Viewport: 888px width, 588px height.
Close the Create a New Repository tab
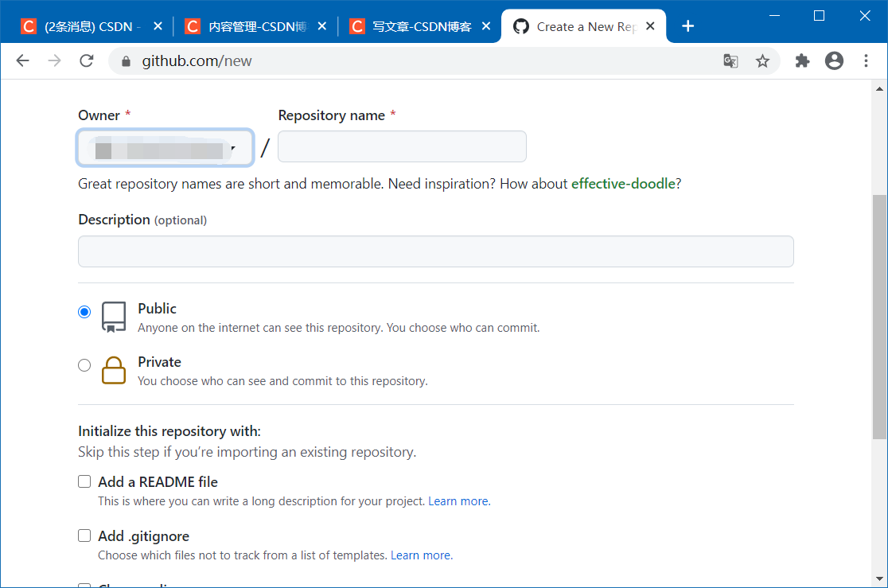point(650,26)
